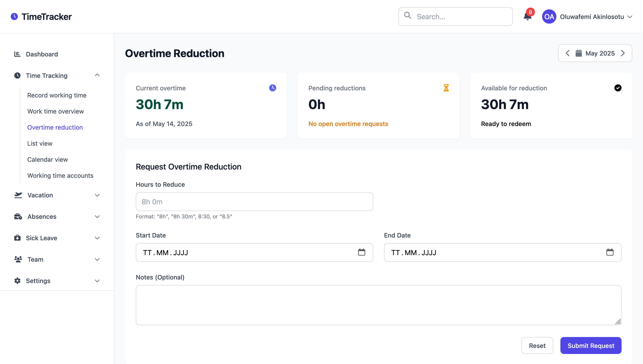The width and height of the screenshot is (643, 364).
Task: Expand the Absences section chevron
Action: [97, 217]
